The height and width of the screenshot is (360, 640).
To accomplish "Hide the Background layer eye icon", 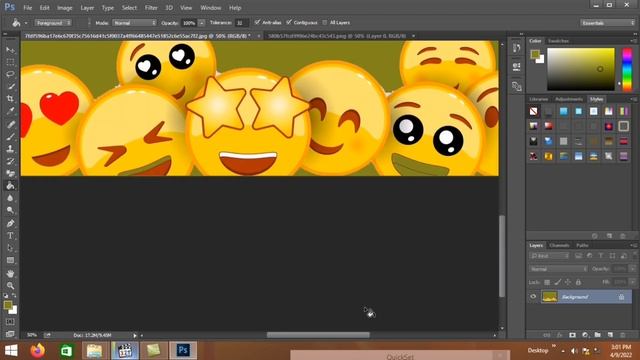I will coord(533,297).
